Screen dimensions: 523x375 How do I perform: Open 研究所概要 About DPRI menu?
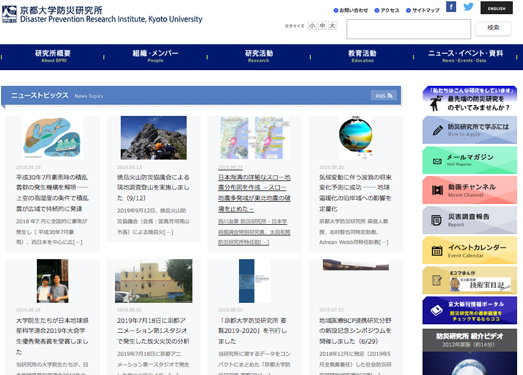tap(53, 56)
